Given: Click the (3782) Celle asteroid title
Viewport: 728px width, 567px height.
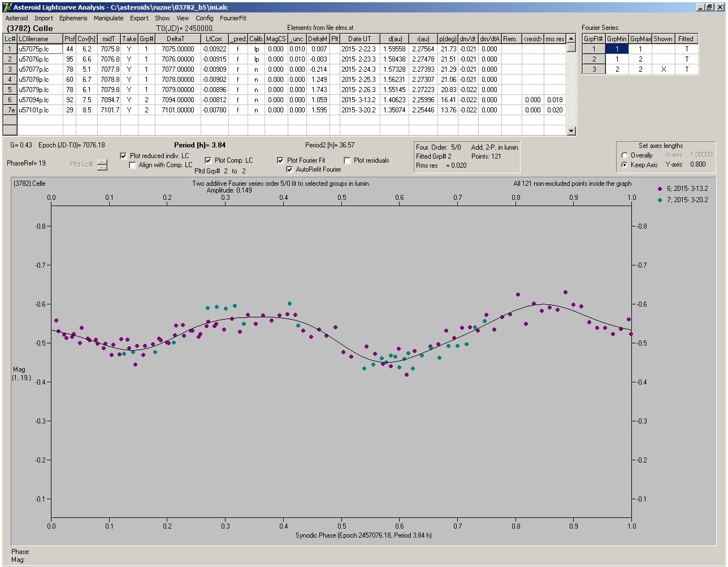Looking at the screenshot, I should (x=29, y=28).
